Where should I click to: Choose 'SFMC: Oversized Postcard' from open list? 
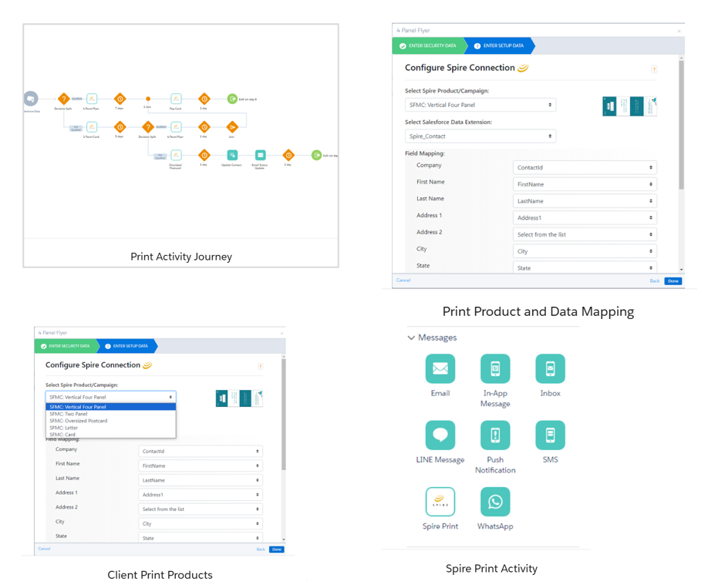point(79,421)
